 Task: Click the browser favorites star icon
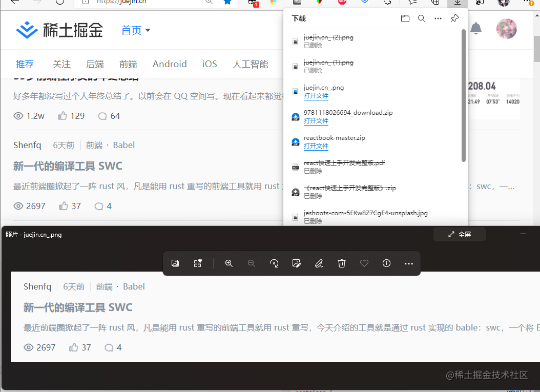(x=227, y=2)
